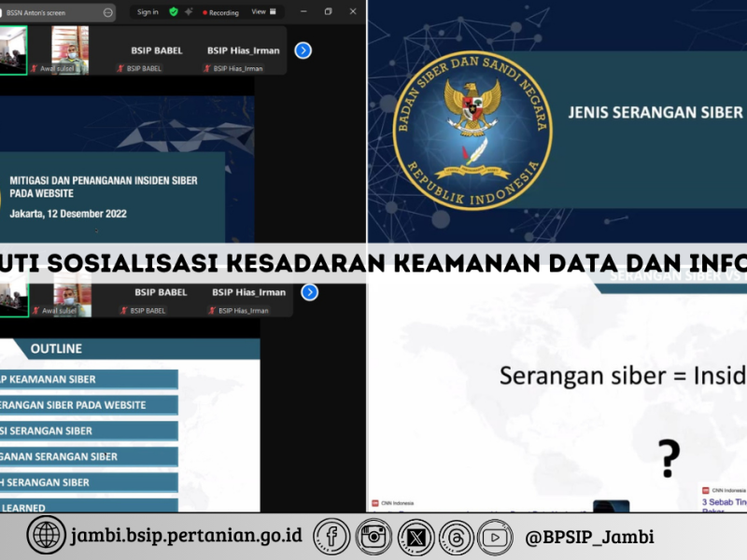
Task: Click the outline item 'H SERANGAN SIBER'
Action: pyautogui.click(x=89, y=483)
